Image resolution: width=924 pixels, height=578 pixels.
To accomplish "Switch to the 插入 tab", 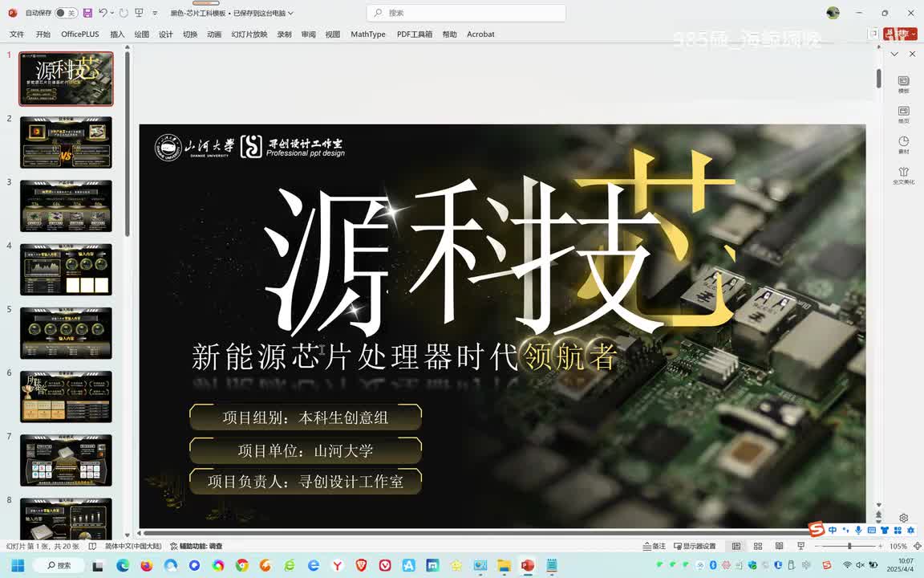I will point(117,35).
